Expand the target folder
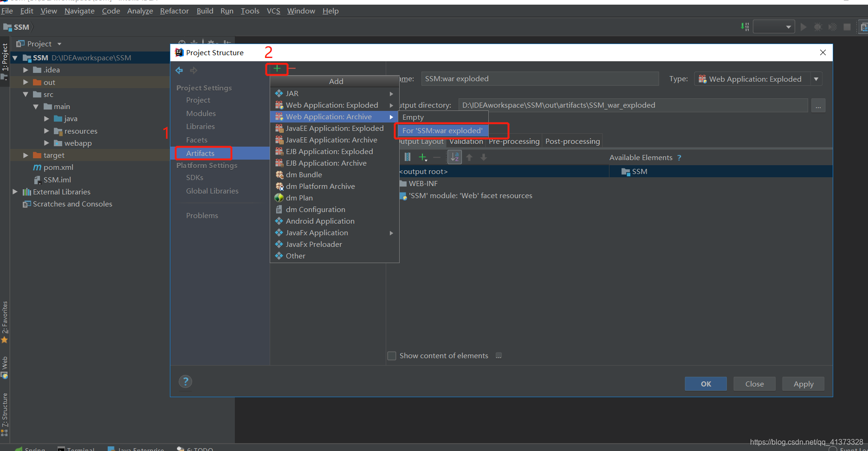 point(26,155)
